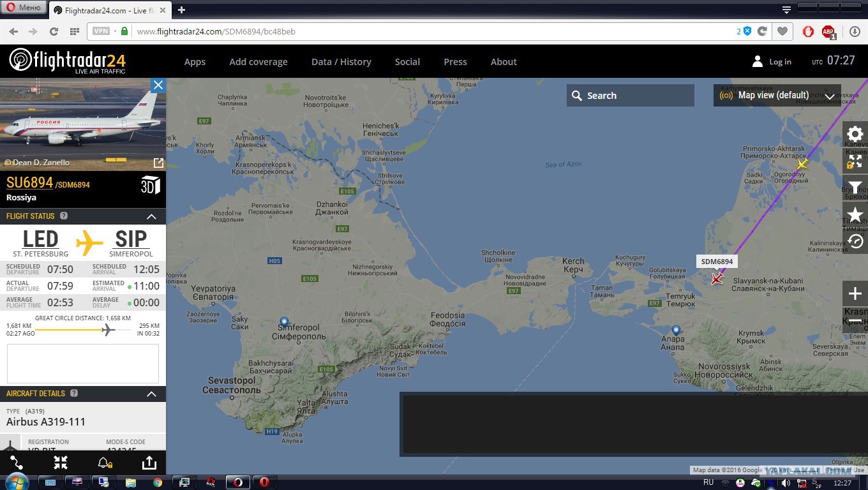
Task: Select the red SDM6894 aircraft marker
Action: pyautogui.click(x=717, y=278)
